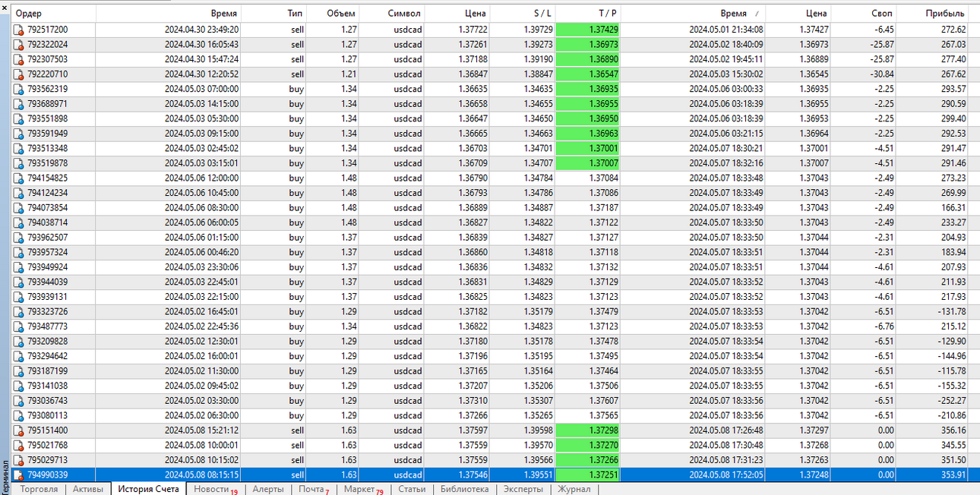Viewport: 980px width, 495px height.
Task: Click the open price 1.37310
Action: pyautogui.click(x=473, y=401)
